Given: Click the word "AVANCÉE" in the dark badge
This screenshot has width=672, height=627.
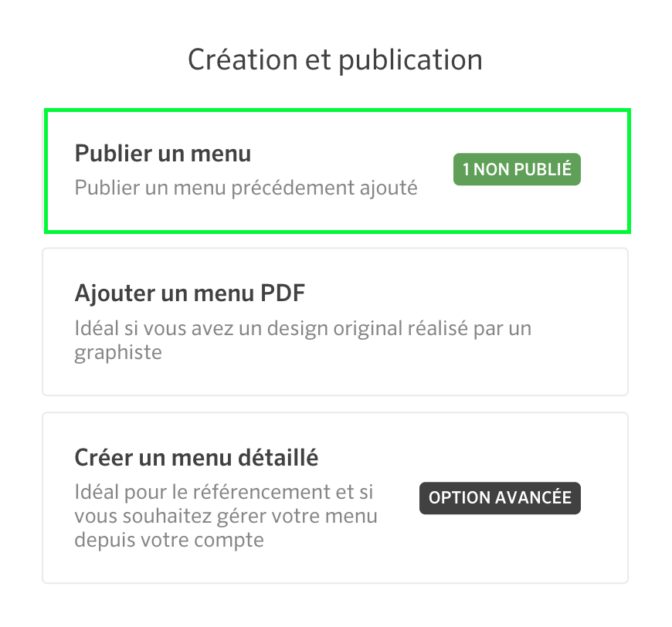Looking at the screenshot, I should [x=533, y=498].
